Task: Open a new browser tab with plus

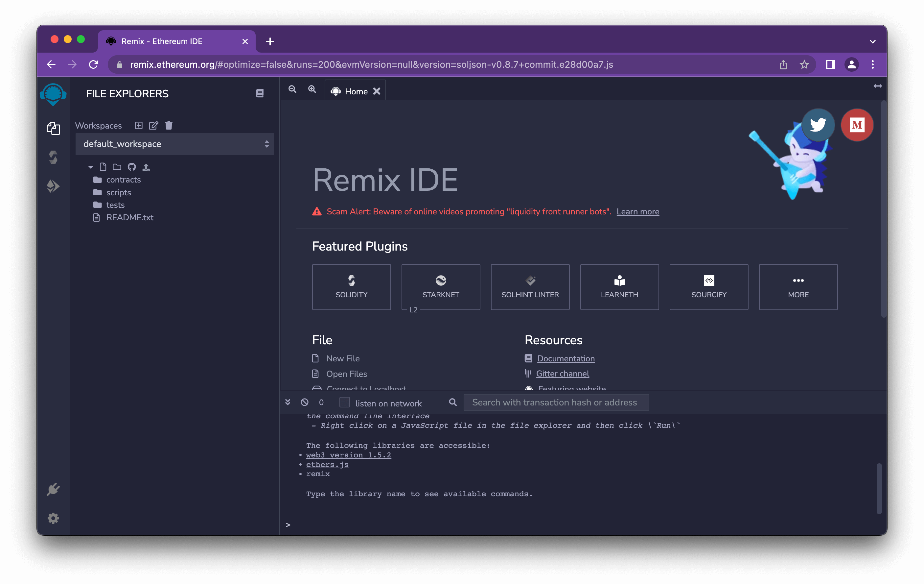Action: (270, 41)
